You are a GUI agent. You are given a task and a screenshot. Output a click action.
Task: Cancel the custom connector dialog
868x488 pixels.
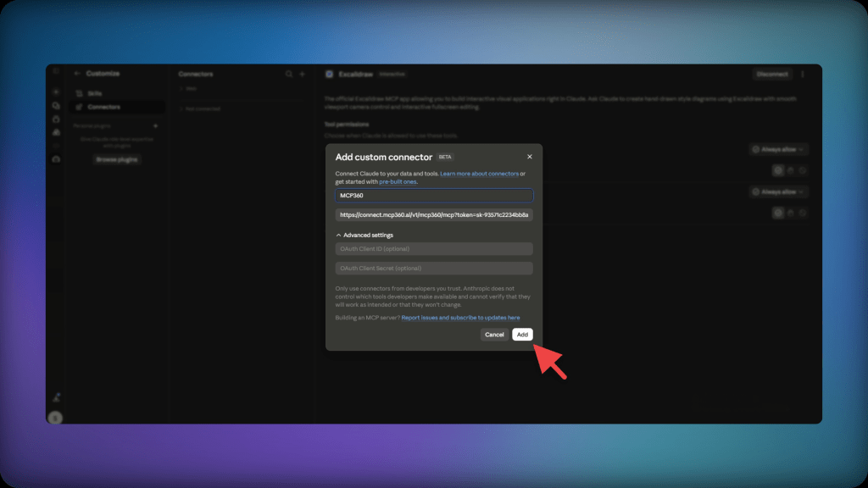(x=494, y=334)
